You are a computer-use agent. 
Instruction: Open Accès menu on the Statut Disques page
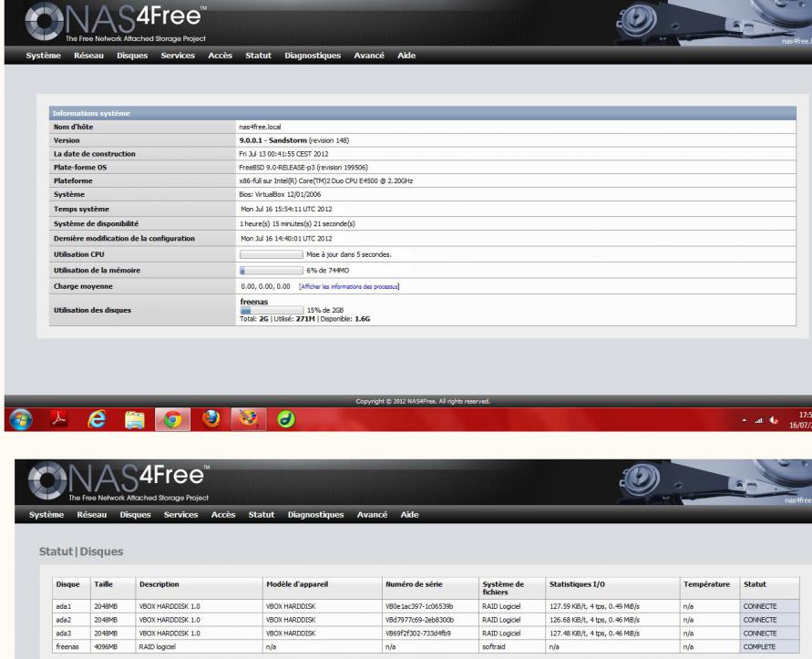pos(223,514)
